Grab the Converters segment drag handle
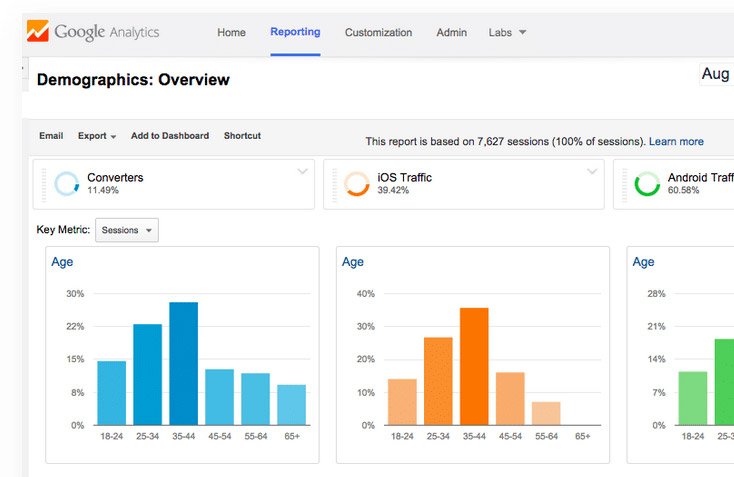734x477 pixels. point(44,185)
